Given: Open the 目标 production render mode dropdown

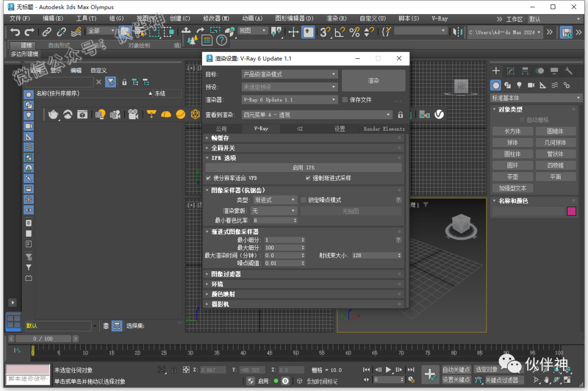Looking at the screenshot, I should 290,74.
